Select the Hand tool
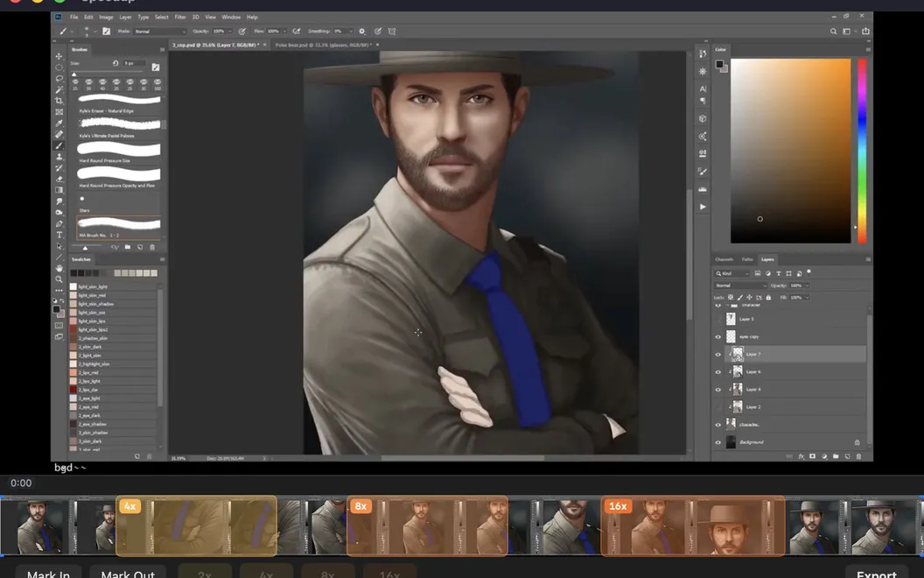This screenshot has height=578, width=924. pos(59,268)
